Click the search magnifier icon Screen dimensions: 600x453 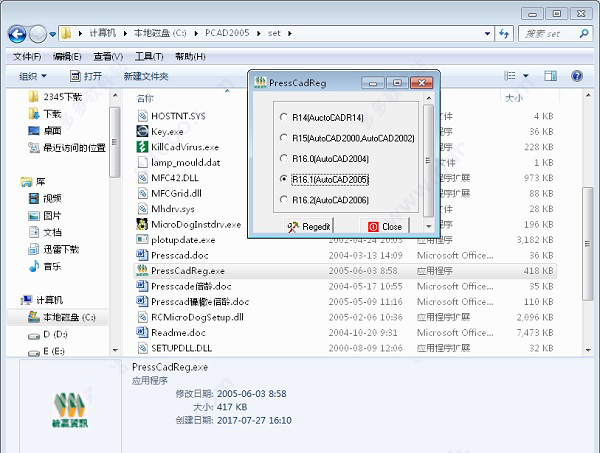pos(584,34)
